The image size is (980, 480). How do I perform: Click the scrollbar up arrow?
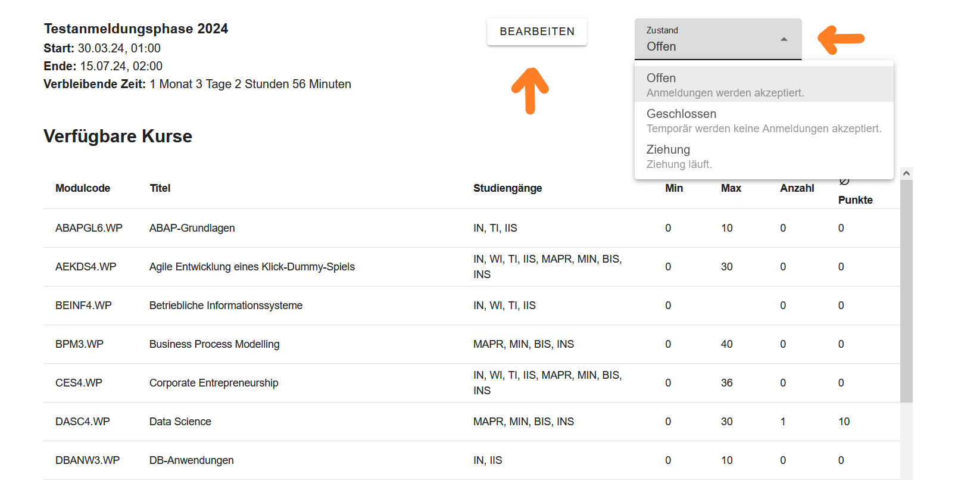(906, 173)
